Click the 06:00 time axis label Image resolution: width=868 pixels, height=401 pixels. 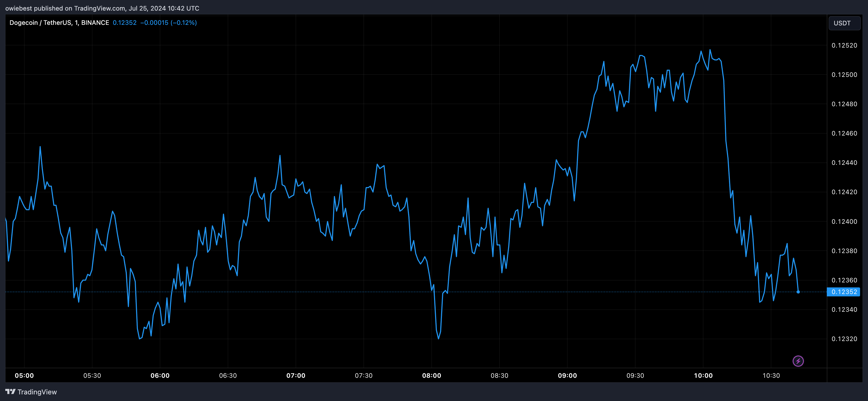point(160,375)
